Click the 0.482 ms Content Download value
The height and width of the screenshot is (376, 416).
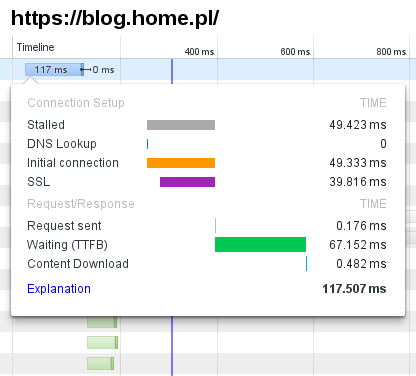click(x=361, y=264)
